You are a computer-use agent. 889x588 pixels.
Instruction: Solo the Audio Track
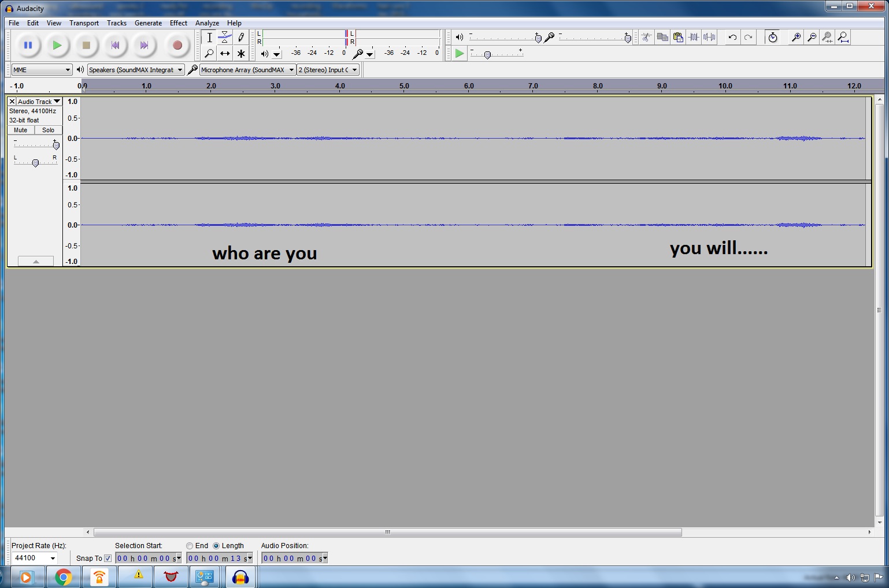tap(49, 130)
